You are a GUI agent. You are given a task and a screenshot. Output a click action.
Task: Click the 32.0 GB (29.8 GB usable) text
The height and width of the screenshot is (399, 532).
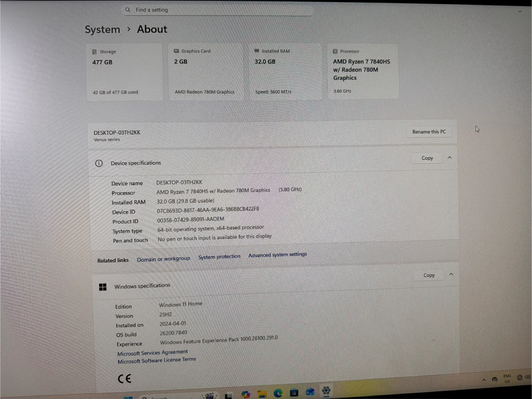click(x=185, y=201)
